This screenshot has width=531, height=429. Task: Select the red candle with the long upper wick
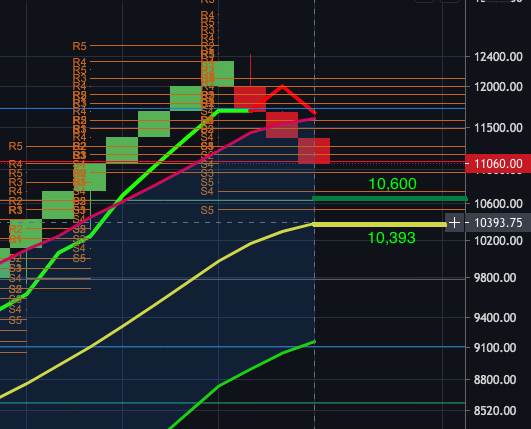pos(250,99)
